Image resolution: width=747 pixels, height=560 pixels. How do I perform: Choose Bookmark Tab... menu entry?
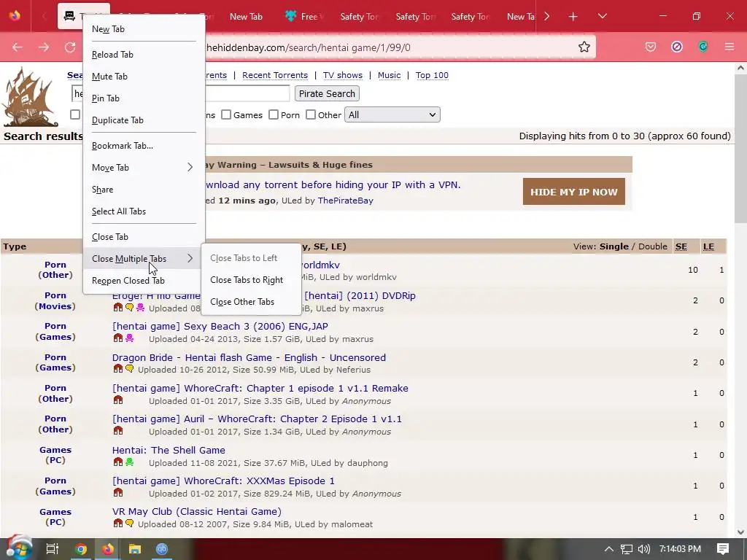tap(144, 146)
